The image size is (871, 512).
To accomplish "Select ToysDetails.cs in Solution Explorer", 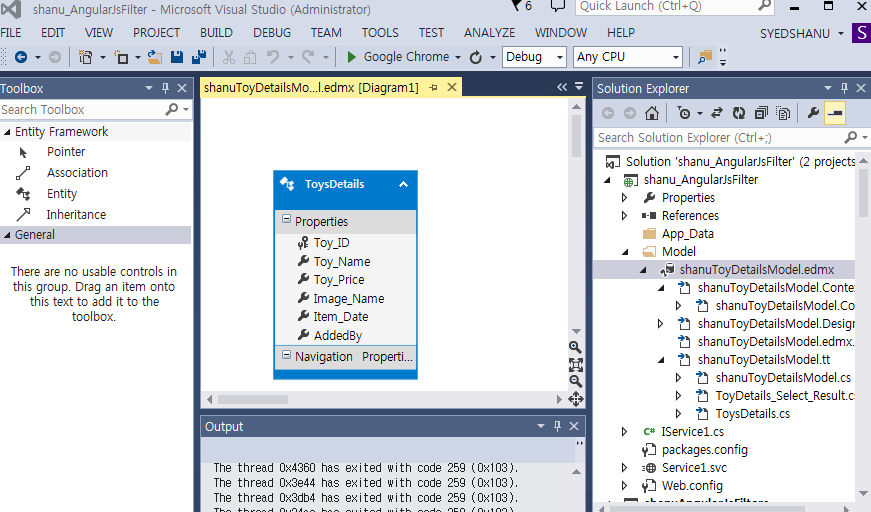I will 753,414.
